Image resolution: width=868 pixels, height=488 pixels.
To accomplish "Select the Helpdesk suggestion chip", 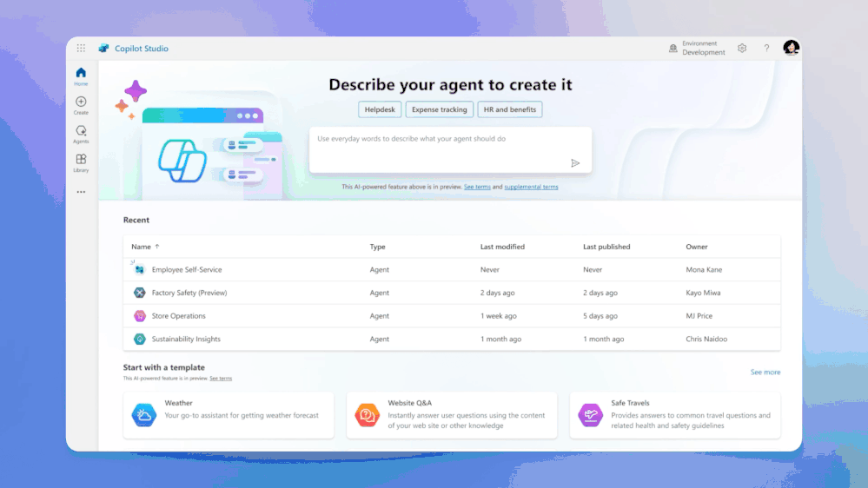I will [x=380, y=109].
